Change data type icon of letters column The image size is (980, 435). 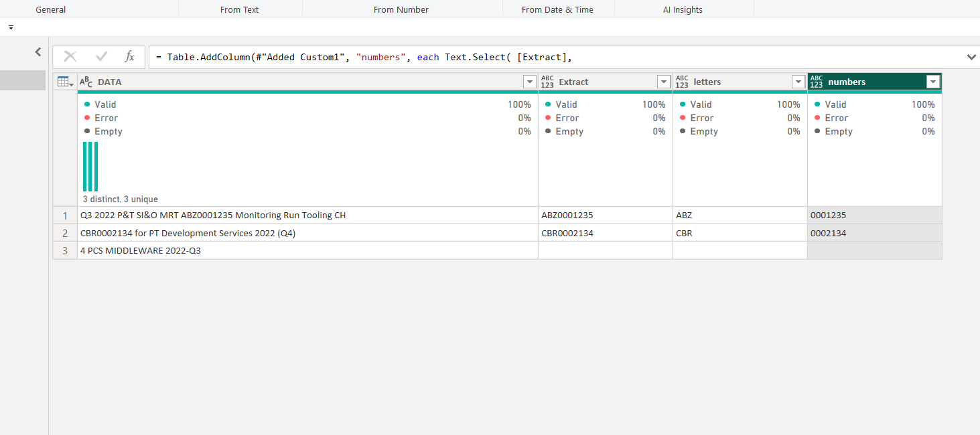[682, 82]
